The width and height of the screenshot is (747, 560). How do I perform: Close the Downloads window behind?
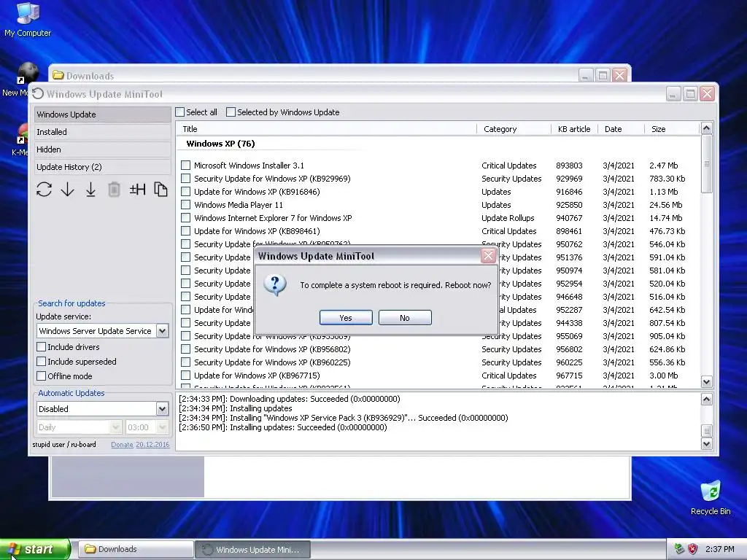coord(619,75)
